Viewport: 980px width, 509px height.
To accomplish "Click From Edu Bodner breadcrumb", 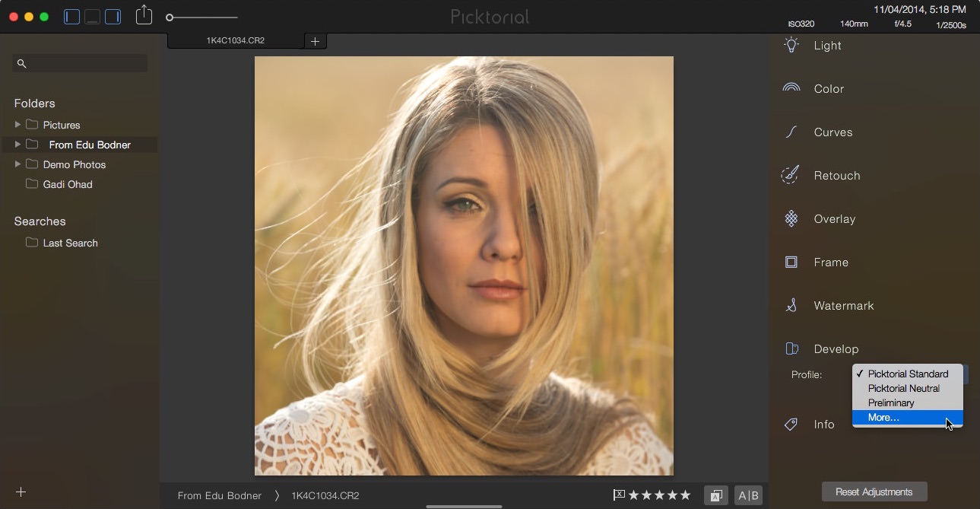I will pyautogui.click(x=220, y=495).
